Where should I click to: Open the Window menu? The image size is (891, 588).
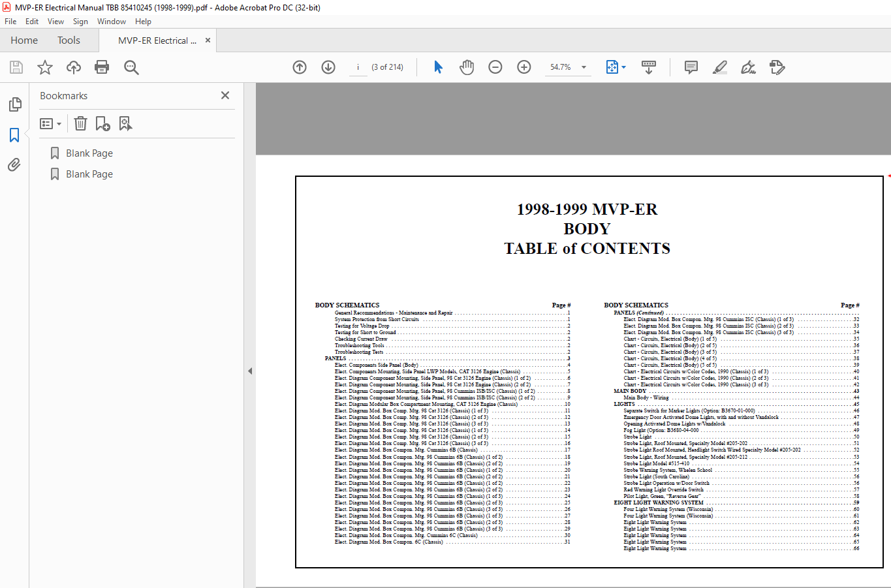[112, 22]
